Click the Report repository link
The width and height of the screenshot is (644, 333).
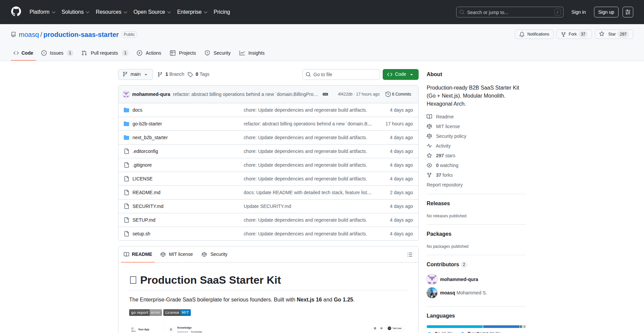pyautogui.click(x=444, y=185)
